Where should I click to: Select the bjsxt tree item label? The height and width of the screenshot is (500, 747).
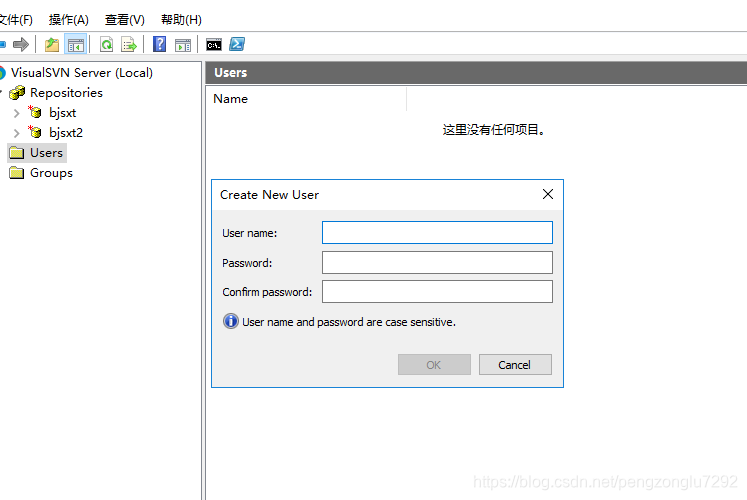(62, 113)
